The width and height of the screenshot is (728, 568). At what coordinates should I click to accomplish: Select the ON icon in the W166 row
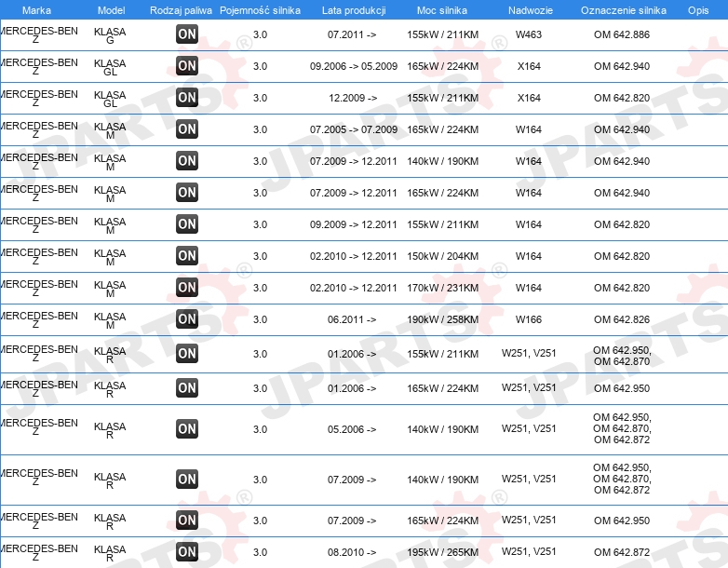pos(187,318)
